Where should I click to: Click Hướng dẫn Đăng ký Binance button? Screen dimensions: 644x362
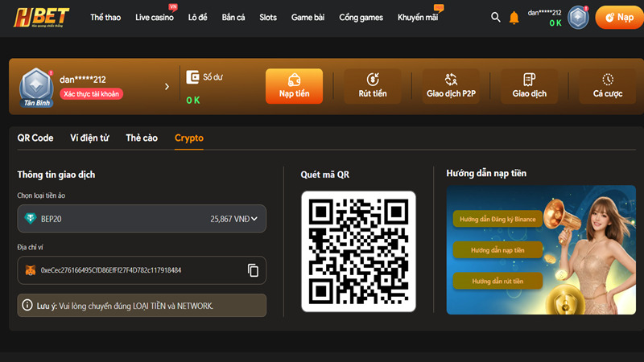click(497, 219)
